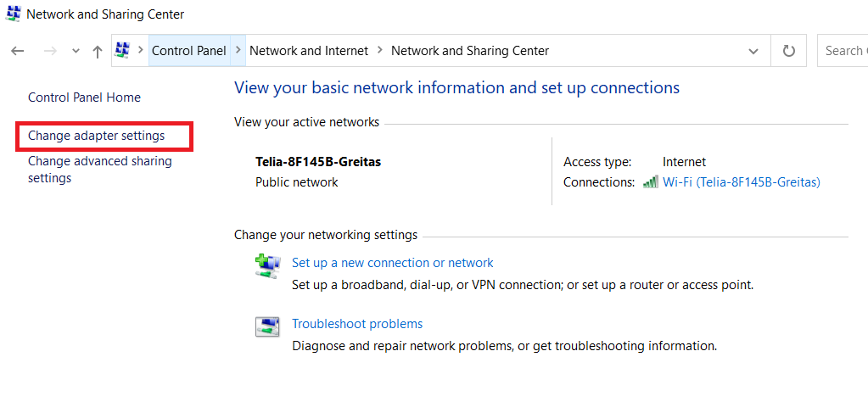868x407 pixels.
Task: Select the Control Panel breadcrumb
Action: (189, 51)
